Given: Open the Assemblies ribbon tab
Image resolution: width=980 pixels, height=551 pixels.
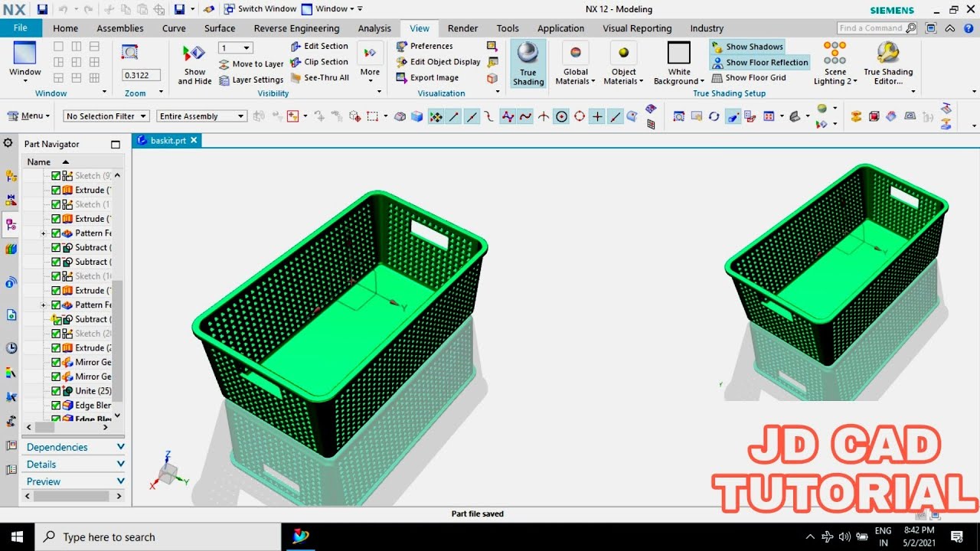Looking at the screenshot, I should [120, 28].
